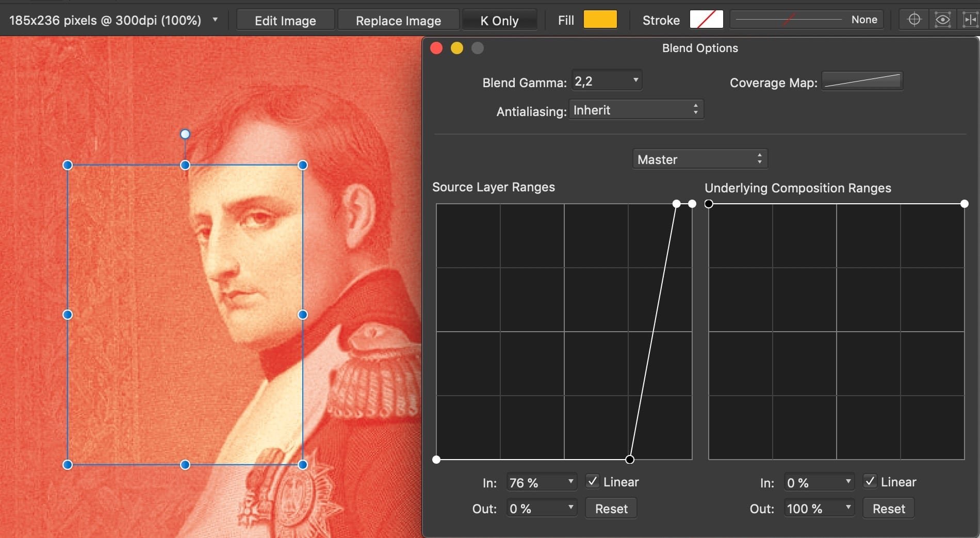
Task: Click the Edit Image button
Action: pyautogui.click(x=285, y=21)
